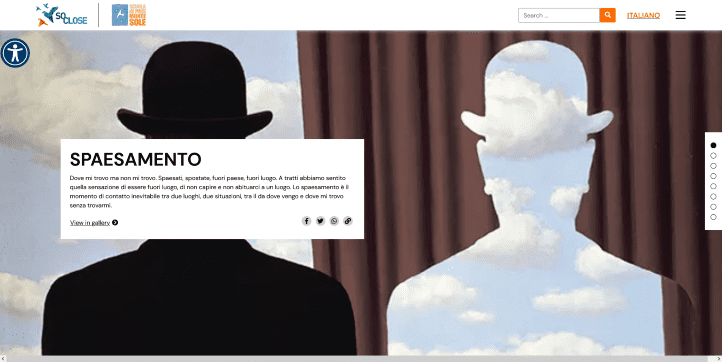The height and width of the screenshot is (362, 722).
Task: Share Spaesamento via WhatsApp
Action: pyautogui.click(x=334, y=221)
